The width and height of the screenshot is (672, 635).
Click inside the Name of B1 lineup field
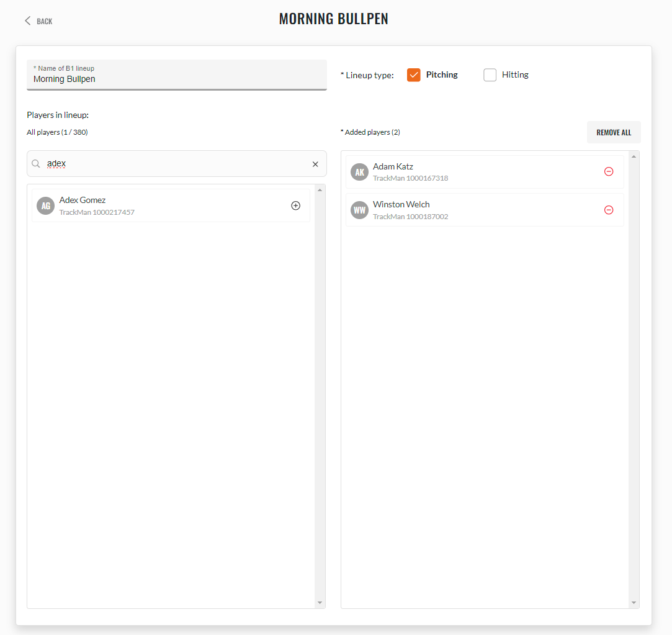click(177, 79)
